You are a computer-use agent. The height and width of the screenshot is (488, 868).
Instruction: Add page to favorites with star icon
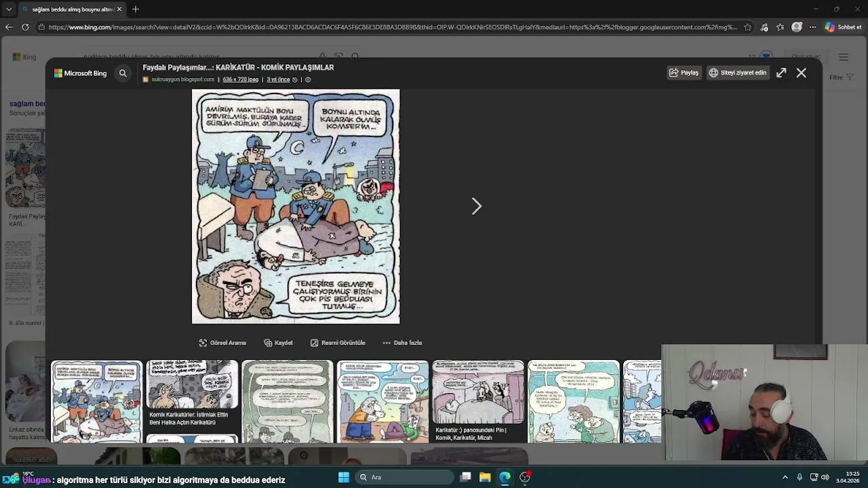(x=747, y=27)
